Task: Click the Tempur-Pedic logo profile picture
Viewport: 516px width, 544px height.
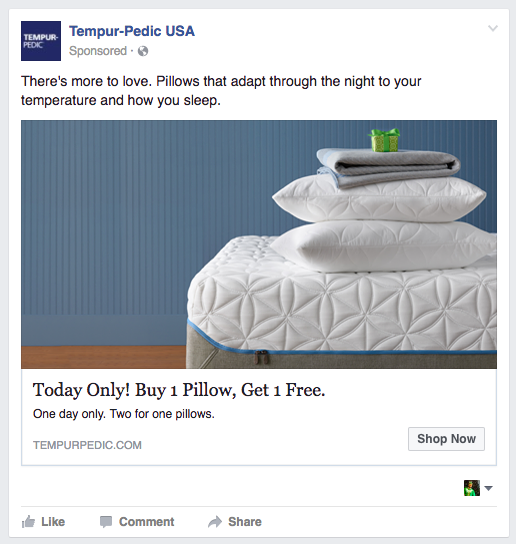Action: tap(41, 41)
